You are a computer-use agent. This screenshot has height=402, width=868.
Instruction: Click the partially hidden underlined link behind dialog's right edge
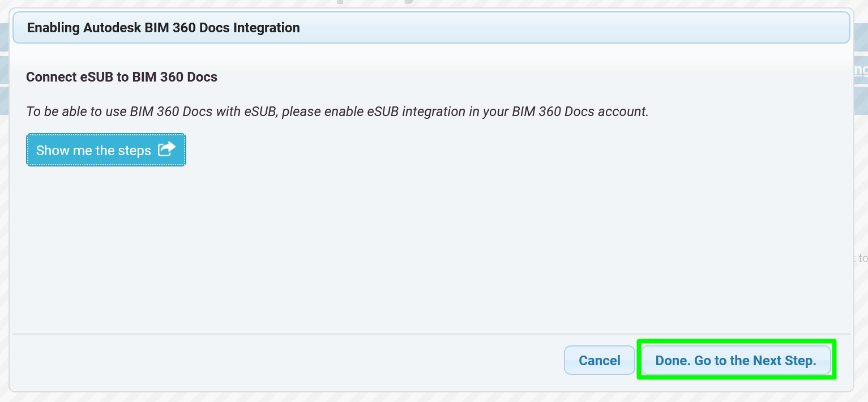click(861, 70)
